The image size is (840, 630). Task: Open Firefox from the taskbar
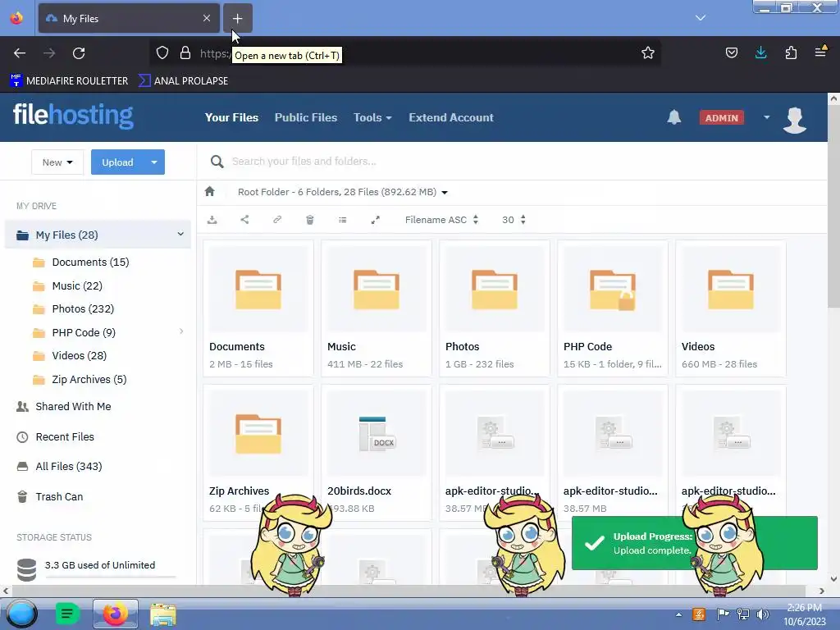tap(115, 614)
